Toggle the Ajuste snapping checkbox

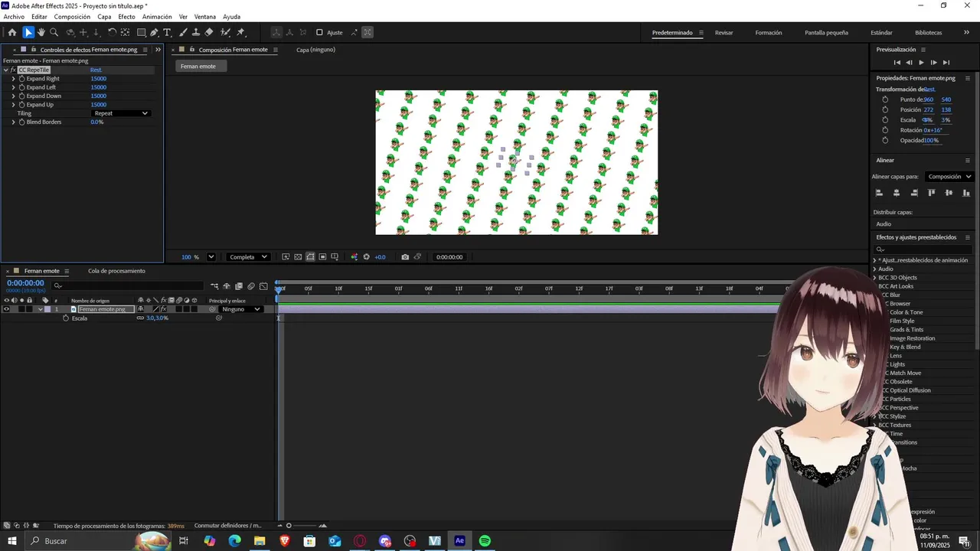tap(319, 32)
